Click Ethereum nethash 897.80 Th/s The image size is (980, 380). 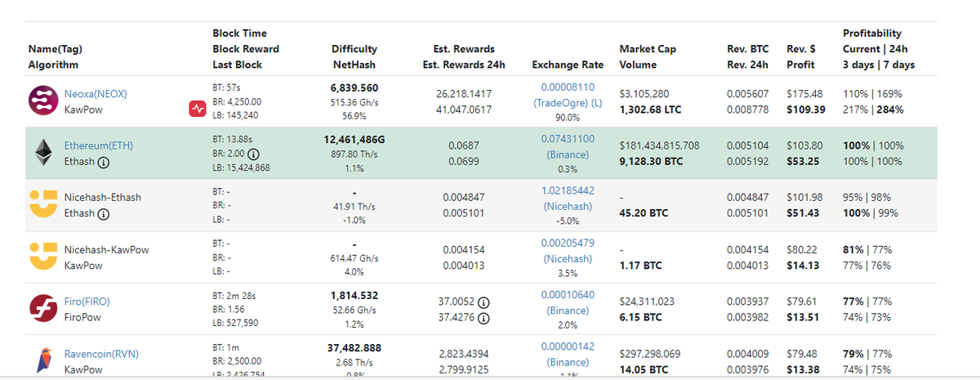pos(354,154)
